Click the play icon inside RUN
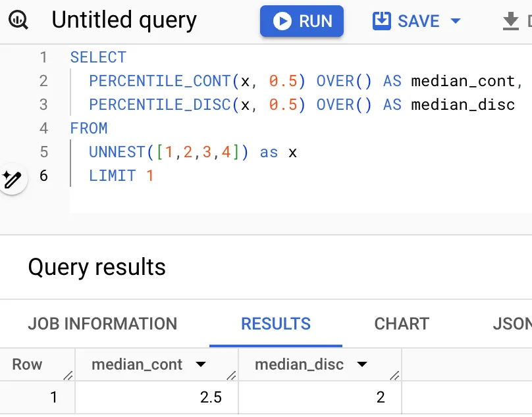The height and width of the screenshot is (417, 532). pyautogui.click(x=282, y=20)
